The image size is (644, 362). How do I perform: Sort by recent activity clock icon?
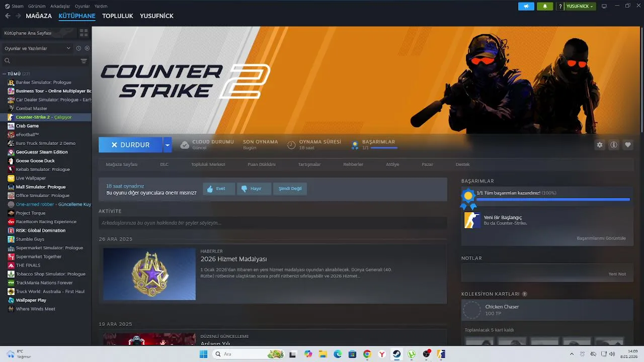pos(78,48)
